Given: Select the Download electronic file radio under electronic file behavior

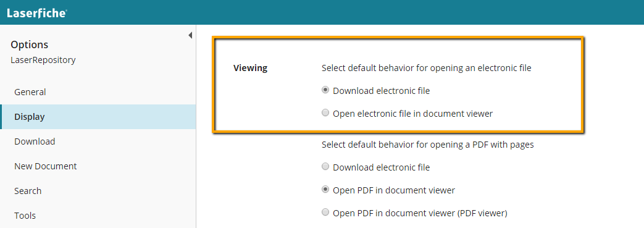Looking at the screenshot, I should click(325, 90).
